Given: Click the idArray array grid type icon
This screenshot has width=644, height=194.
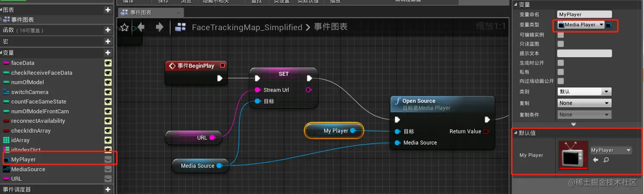Looking at the screenshot, I should point(6,140).
